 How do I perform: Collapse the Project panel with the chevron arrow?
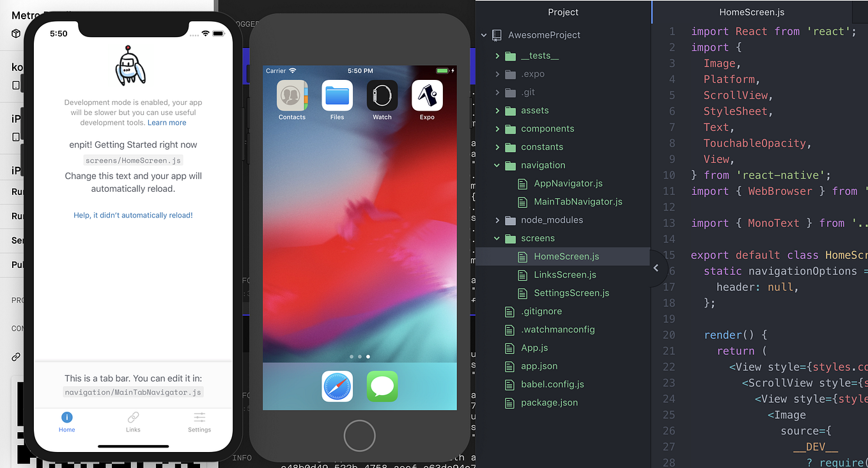coord(656,269)
